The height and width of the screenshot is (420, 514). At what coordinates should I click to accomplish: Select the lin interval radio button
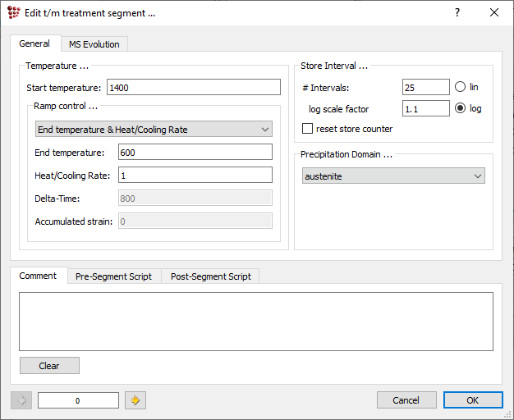coord(460,87)
